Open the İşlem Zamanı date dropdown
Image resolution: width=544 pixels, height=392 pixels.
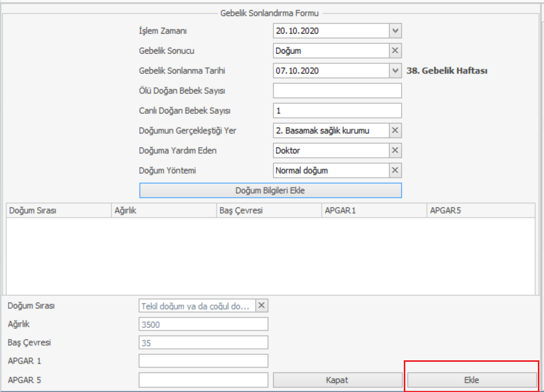395,31
